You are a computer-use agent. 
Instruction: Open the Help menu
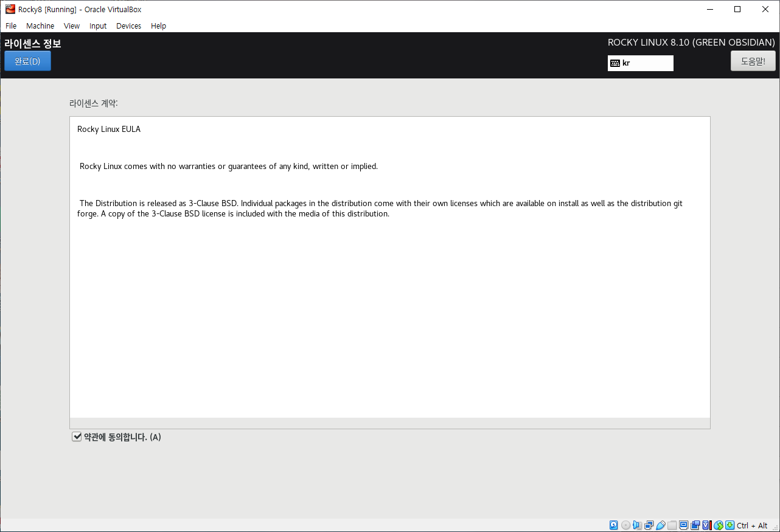coord(158,26)
